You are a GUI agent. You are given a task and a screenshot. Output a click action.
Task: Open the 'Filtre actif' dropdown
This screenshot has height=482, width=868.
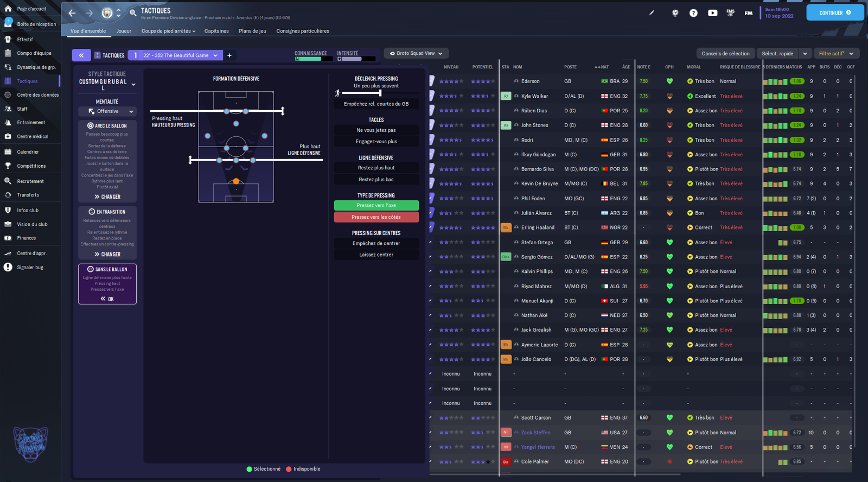pos(836,54)
